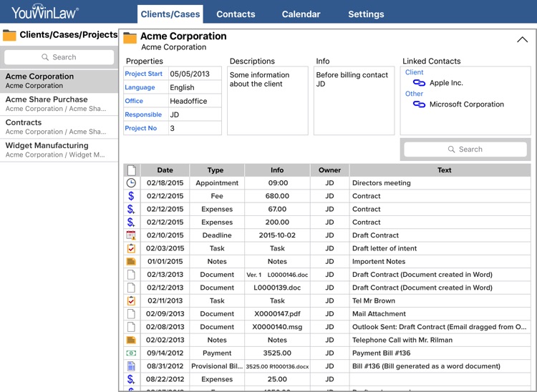
Task: Click the blank document icon in table header
Action: (x=131, y=170)
